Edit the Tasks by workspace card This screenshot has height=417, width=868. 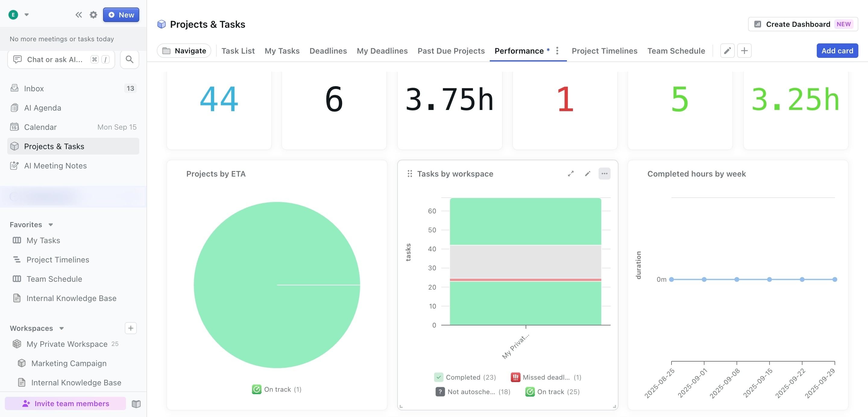pyautogui.click(x=588, y=174)
